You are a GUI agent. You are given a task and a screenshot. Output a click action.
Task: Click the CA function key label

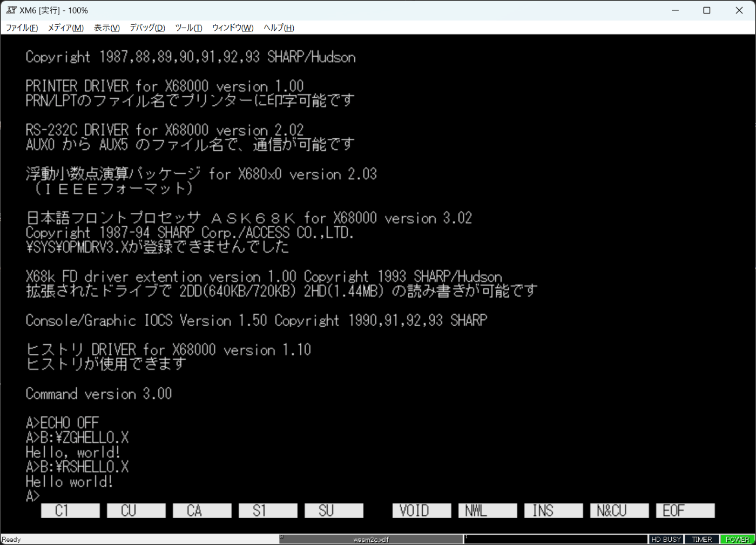202,510
